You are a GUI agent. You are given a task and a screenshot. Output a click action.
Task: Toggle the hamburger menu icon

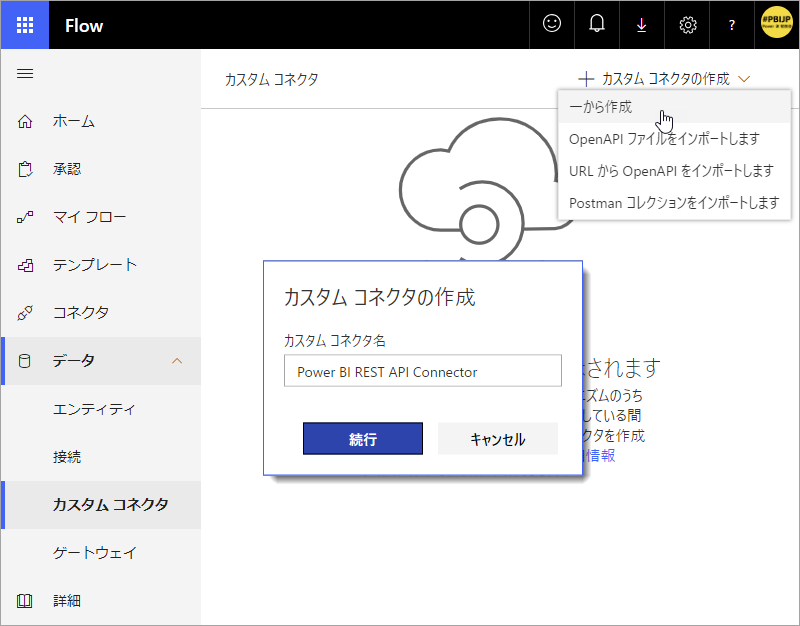(25, 73)
